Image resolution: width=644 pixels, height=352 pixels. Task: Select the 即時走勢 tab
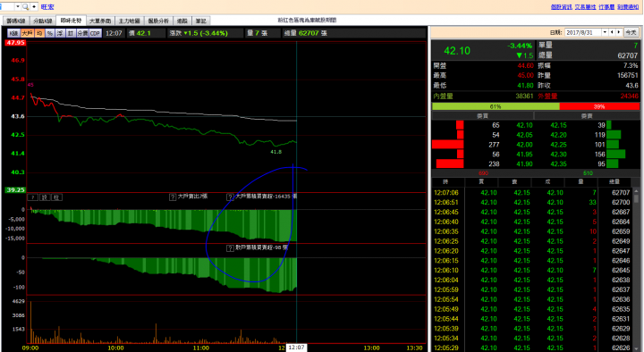71,21
